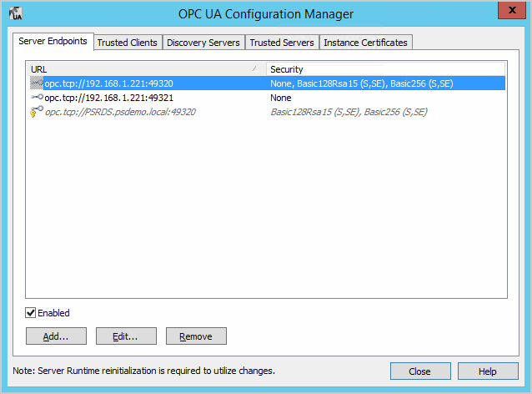Sort by URL column sort arrow
Screen dimensions: 532x394
(255, 69)
